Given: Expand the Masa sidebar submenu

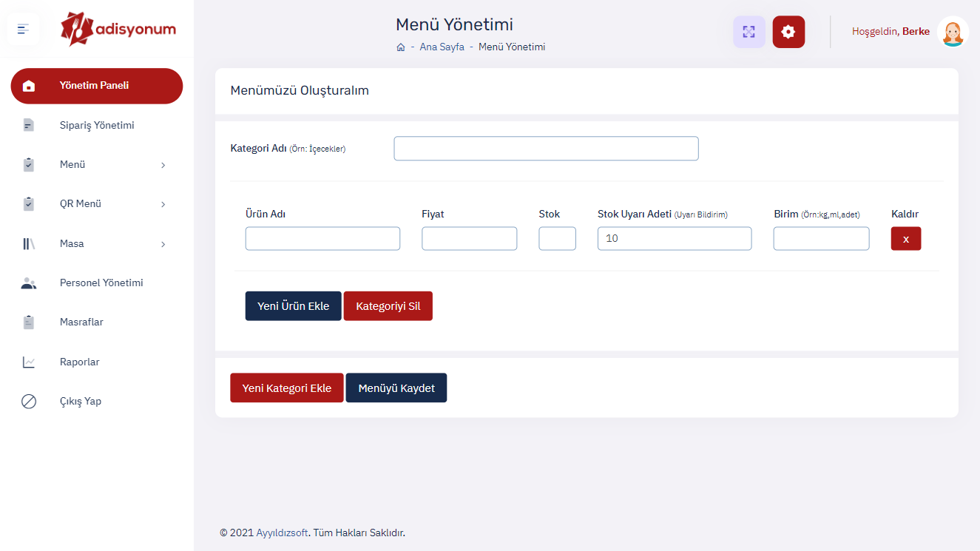Looking at the screenshot, I should point(163,244).
